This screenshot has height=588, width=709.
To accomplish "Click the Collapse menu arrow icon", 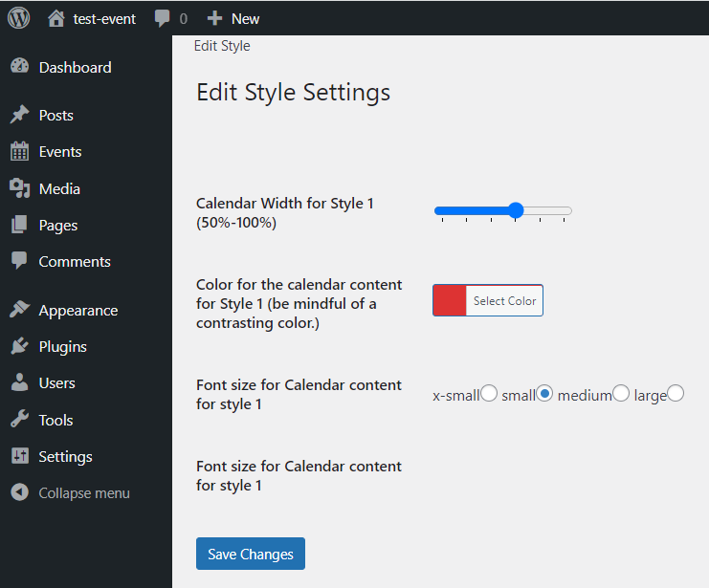I will point(19,492).
